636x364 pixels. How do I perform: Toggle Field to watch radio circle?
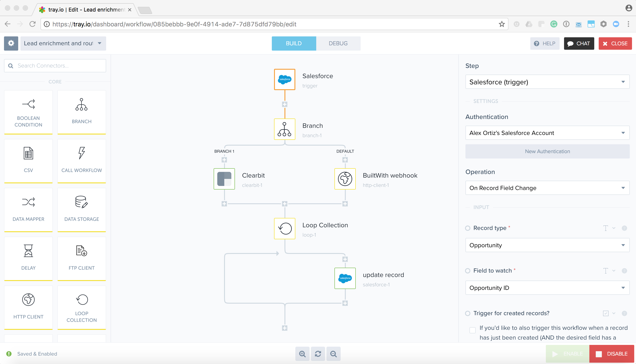468,271
